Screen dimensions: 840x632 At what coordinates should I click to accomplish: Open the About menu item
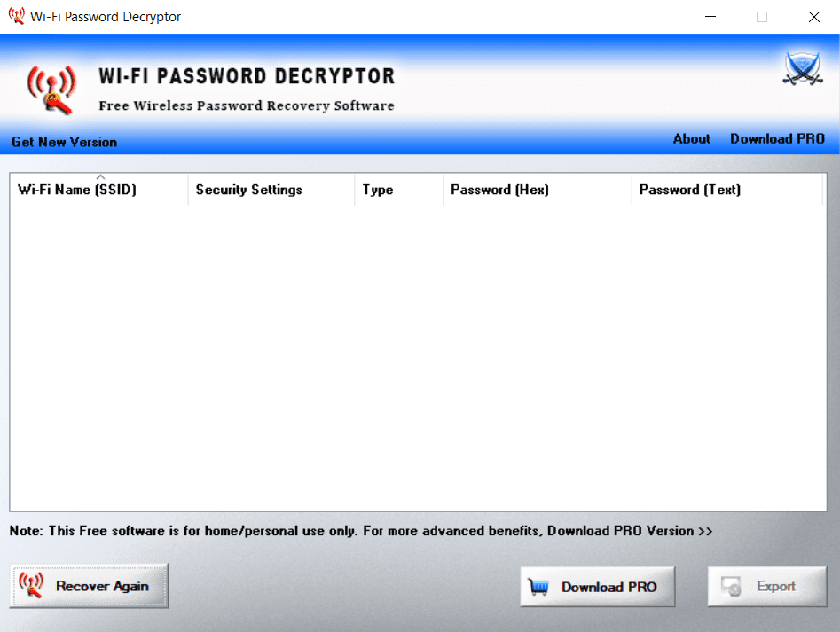click(x=691, y=138)
